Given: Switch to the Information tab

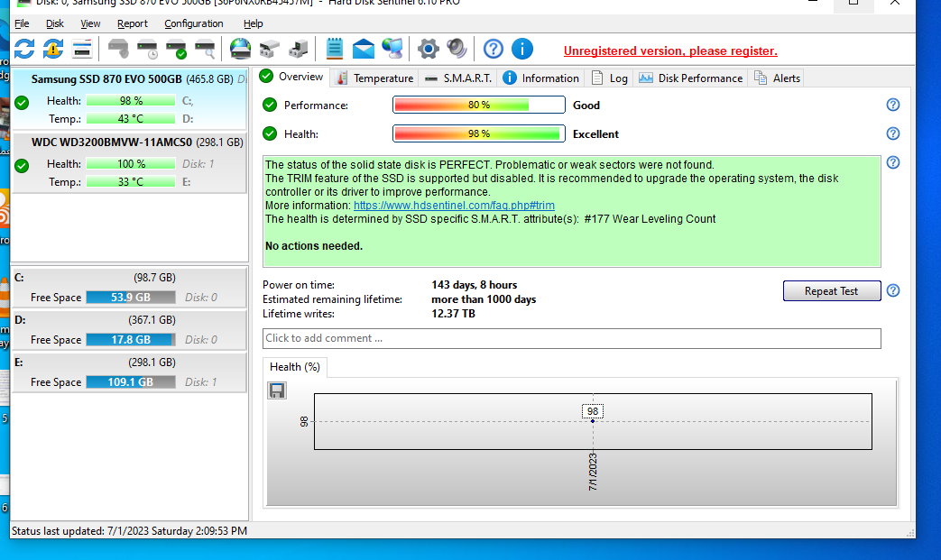Looking at the screenshot, I should [540, 78].
